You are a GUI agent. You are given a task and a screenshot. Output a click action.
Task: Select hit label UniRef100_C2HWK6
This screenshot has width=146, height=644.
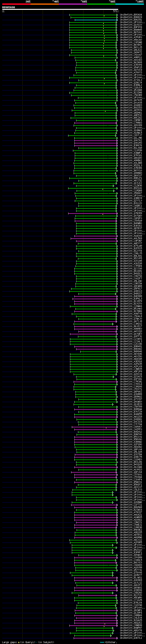coord(131,306)
